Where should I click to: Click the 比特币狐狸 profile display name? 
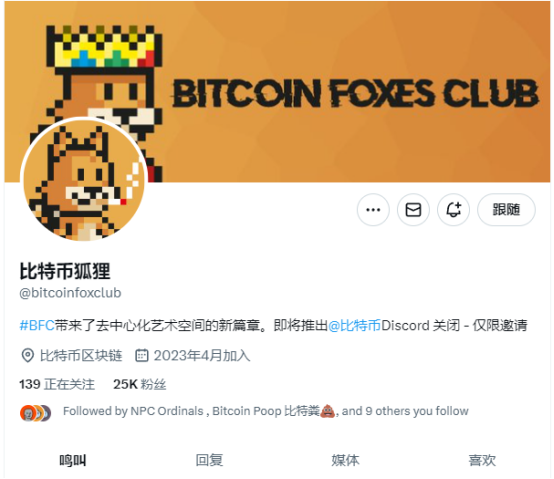(x=65, y=271)
